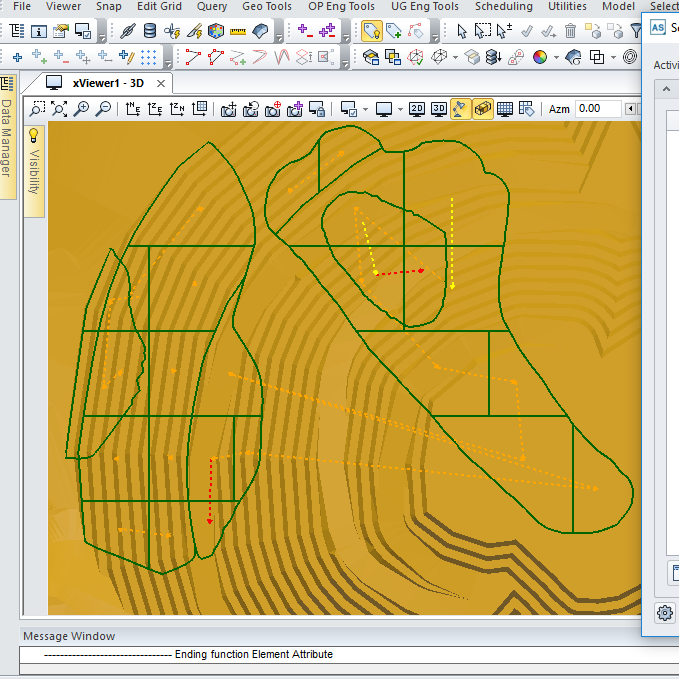This screenshot has height=679, width=679.
Task: Click the yellow ruler measure icon
Action: (238, 31)
